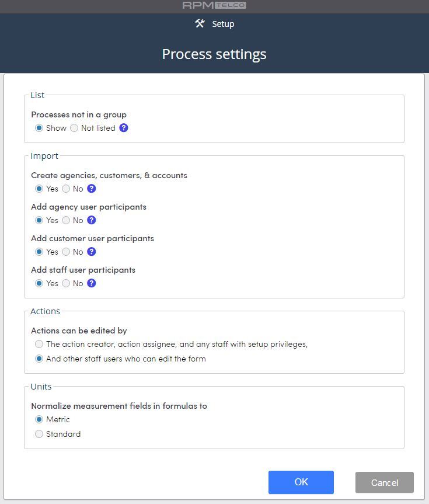Select And other staff users who can edit
Screen dimensions: 429x504
(x=39, y=359)
